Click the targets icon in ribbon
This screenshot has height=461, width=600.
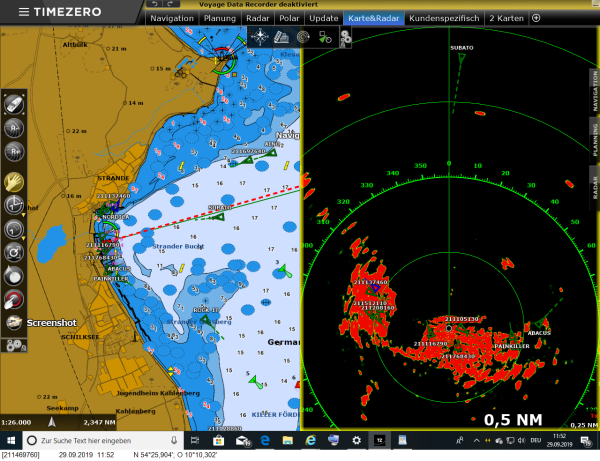[325, 37]
